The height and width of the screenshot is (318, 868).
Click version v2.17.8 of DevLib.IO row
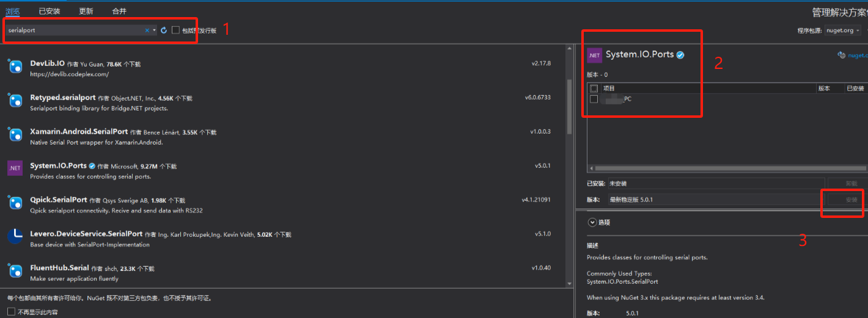click(x=541, y=63)
